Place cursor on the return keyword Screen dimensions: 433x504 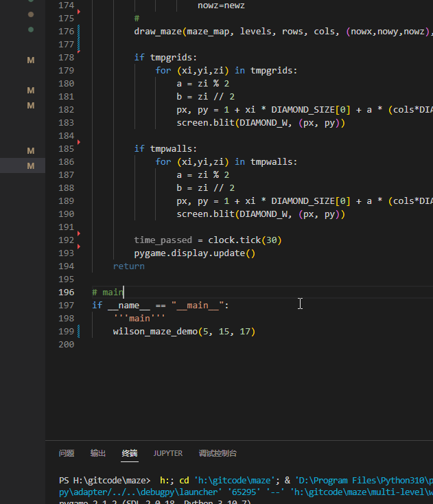pyautogui.click(x=129, y=266)
